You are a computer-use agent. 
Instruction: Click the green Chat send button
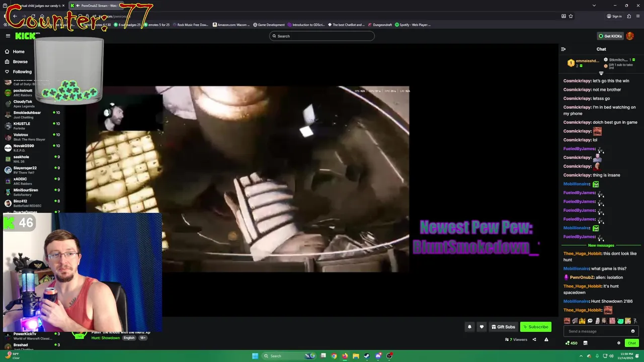[632, 343]
